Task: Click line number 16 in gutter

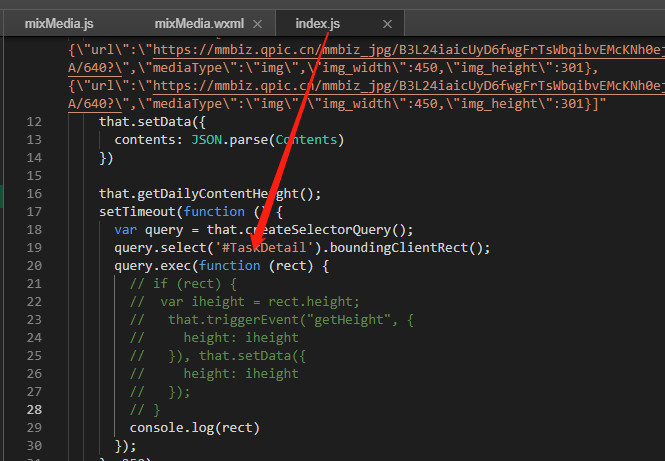Action: click(x=34, y=194)
